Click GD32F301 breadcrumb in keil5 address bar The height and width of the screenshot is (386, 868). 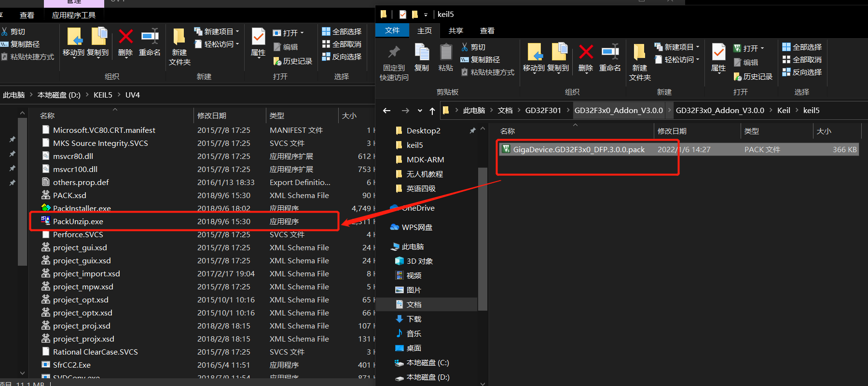543,110
